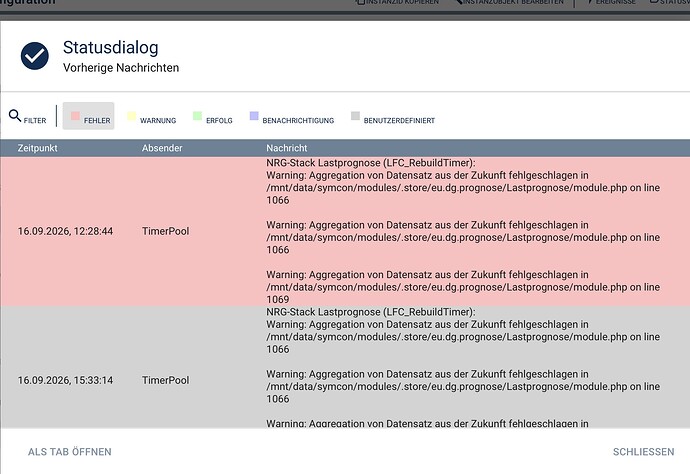Click the line number 1069 in red row
690x474 pixels.
[x=278, y=299]
